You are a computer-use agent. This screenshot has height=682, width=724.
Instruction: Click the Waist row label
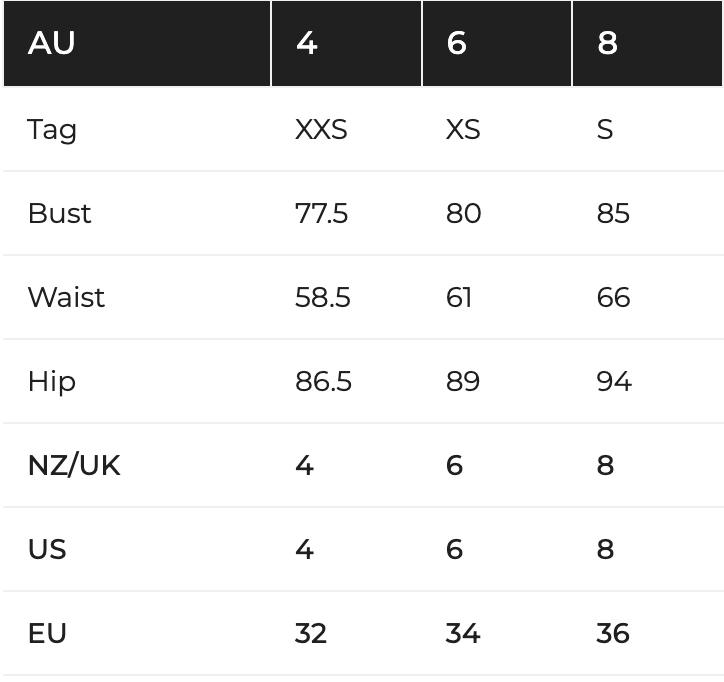click(66, 297)
